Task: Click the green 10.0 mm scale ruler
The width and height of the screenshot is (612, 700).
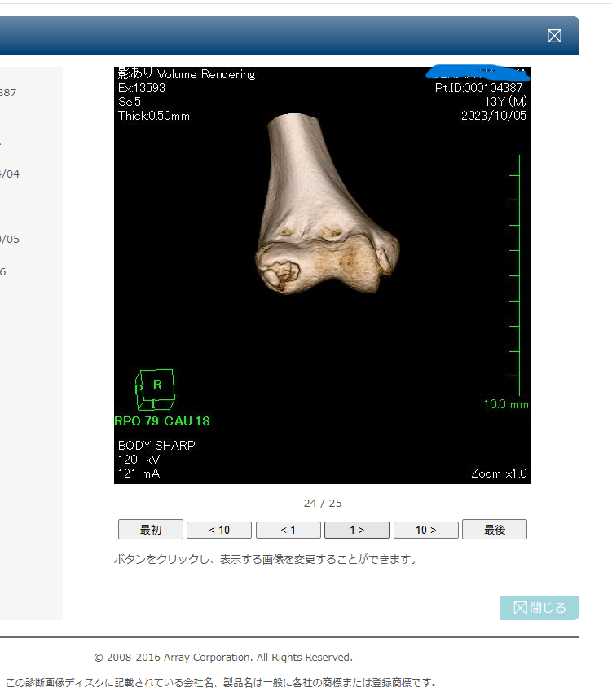Action: tap(514, 277)
